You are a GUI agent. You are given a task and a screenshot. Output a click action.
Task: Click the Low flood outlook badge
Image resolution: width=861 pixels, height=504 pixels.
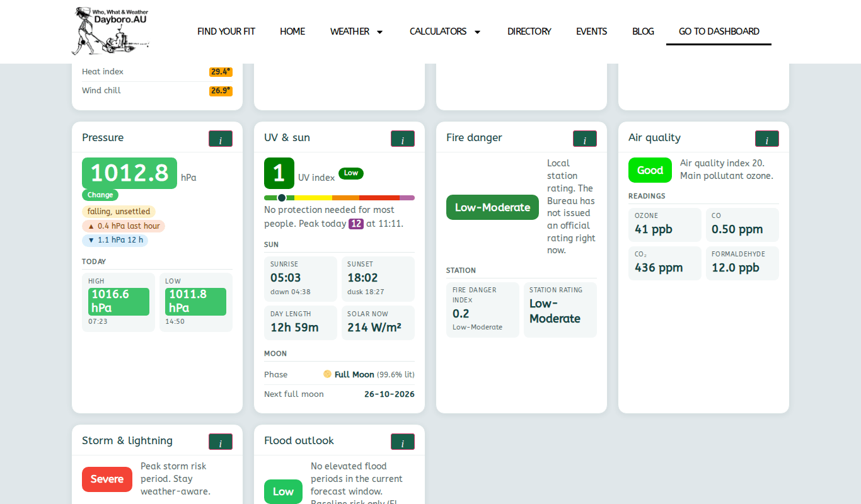coord(283,491)
